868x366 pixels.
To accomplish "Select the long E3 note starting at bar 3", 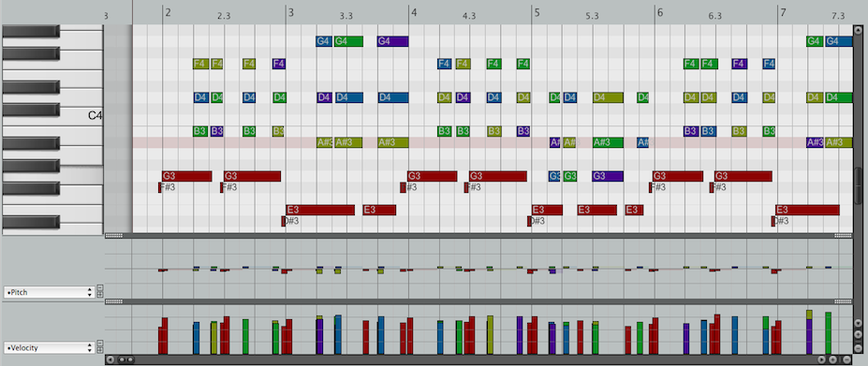I will click(320, 210).
